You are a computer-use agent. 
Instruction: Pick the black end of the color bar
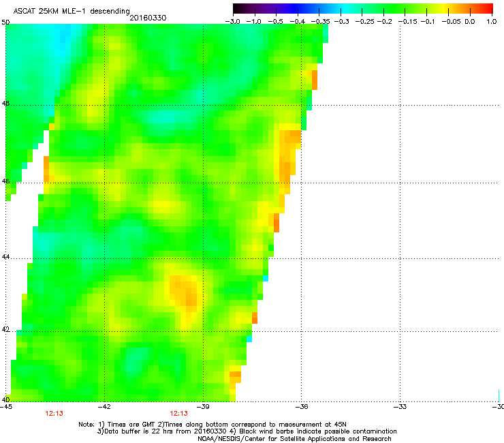pyautogui.click(x=237, y=8)
